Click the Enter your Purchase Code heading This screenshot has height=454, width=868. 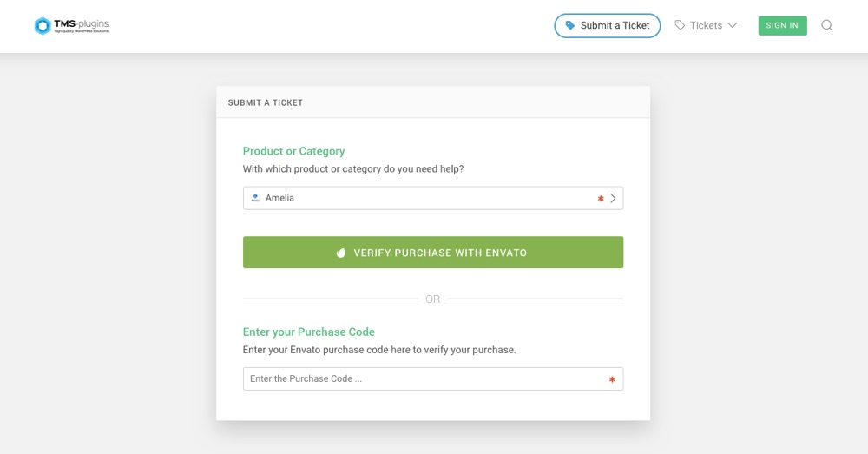point(308,332)
